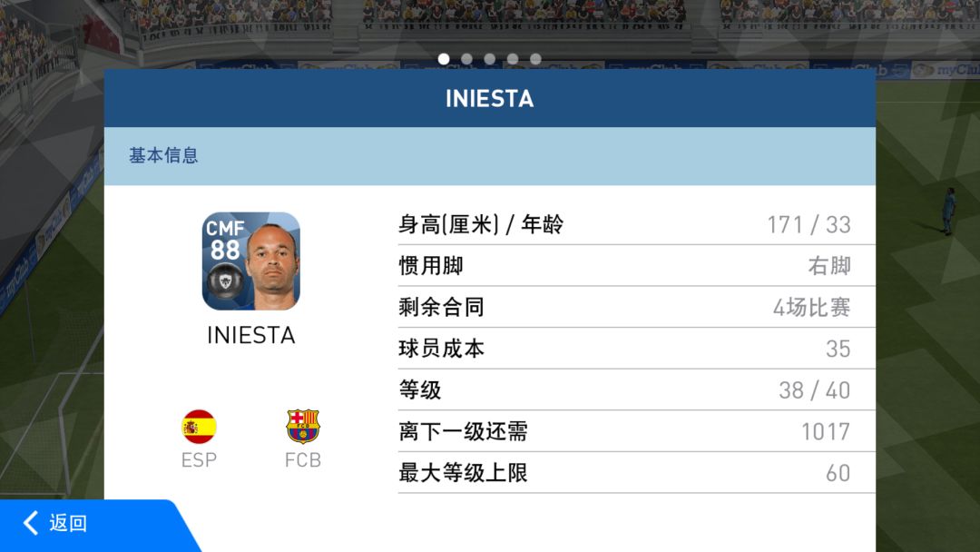The image size is (980, 552).
Task: Click the FC Barcelona club crest
Action: (x=302, y=427)
